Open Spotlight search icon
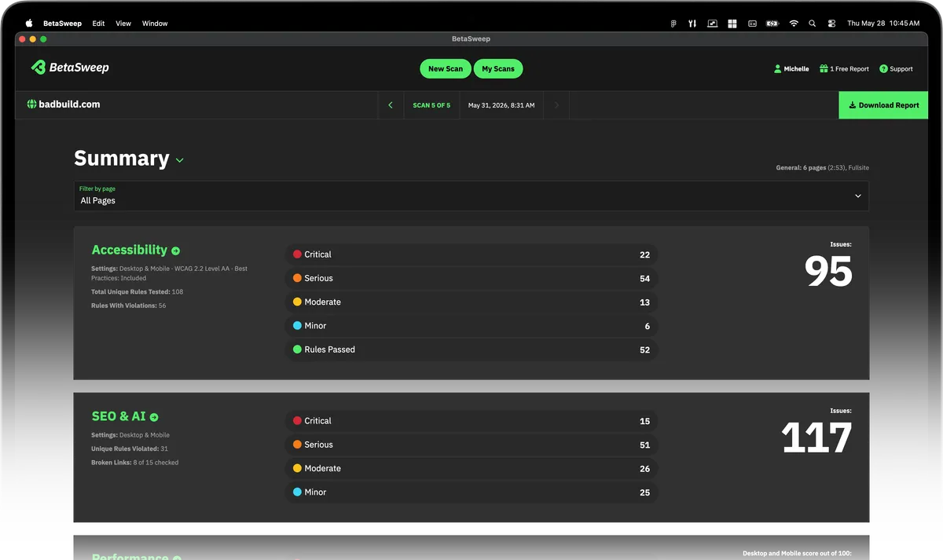 point(813,24)
